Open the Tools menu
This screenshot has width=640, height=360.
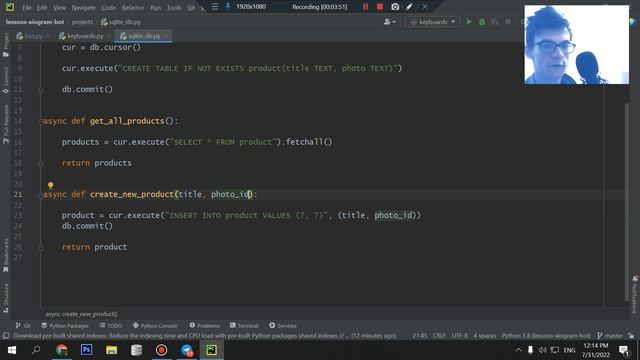pos(174,7)
